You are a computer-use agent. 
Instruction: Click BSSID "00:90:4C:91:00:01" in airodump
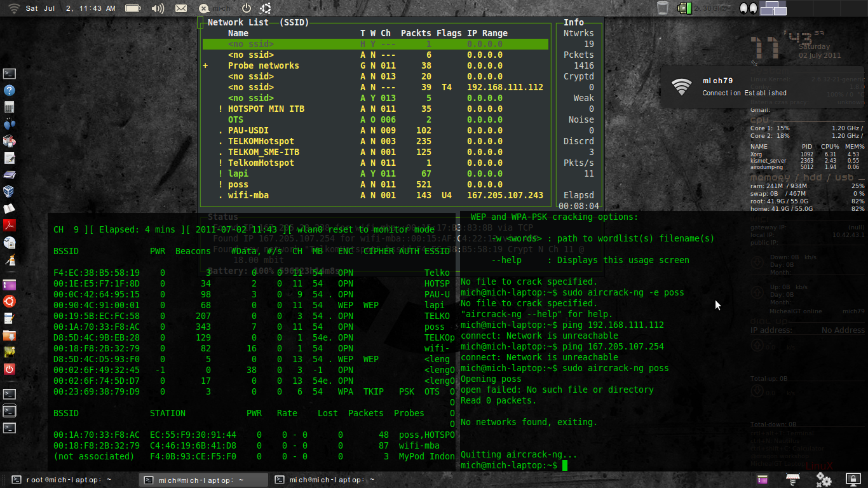pyautogui.click(x=97, y=305)
